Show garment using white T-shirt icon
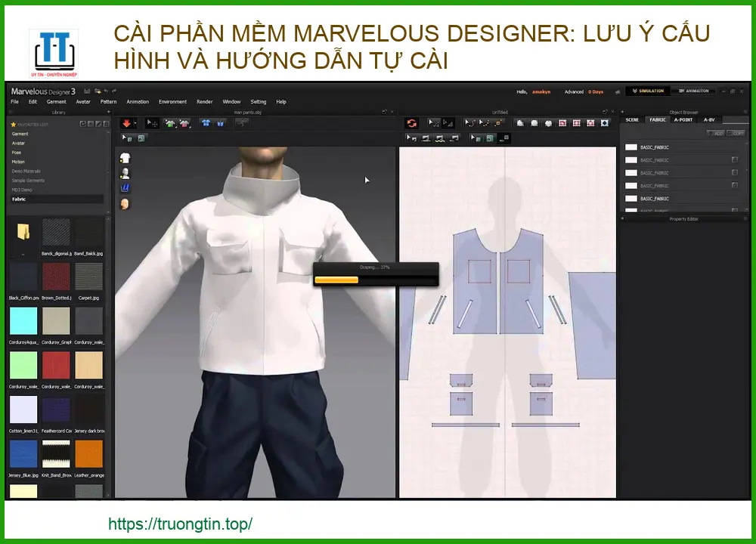This screenshot has height=544, width=756. click(125, 159)
